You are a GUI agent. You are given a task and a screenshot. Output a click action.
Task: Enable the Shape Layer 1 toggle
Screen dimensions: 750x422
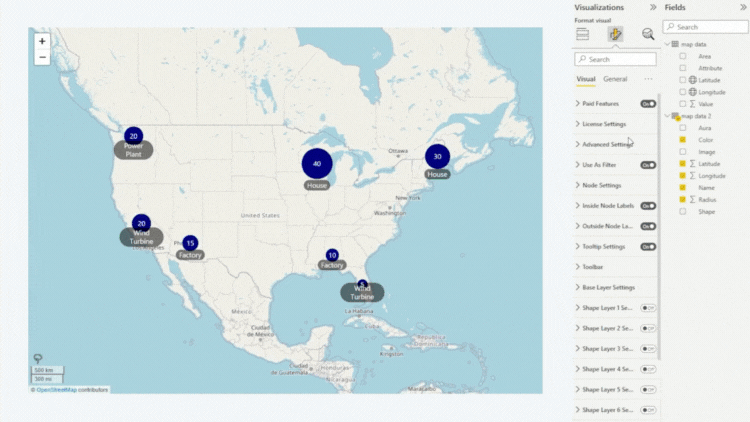coord(648,308)
